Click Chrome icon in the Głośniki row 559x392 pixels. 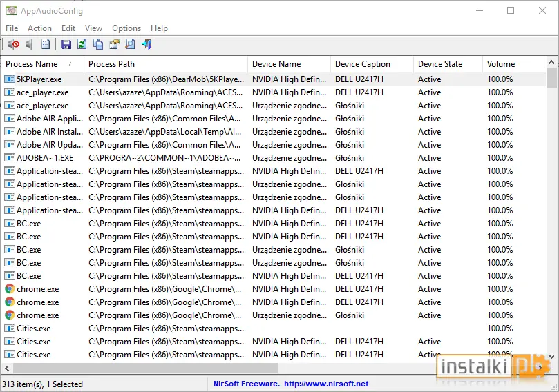[10, 315]
